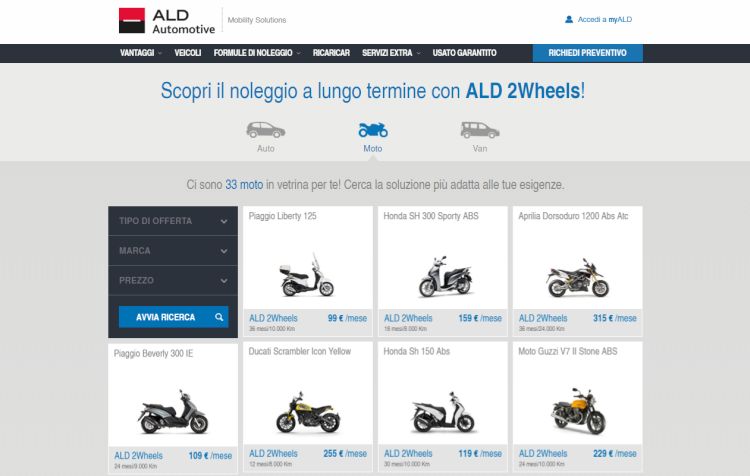750x476 pixels.
Task: Click the ALD Automotive logo
Action: [x=167, y=21]
